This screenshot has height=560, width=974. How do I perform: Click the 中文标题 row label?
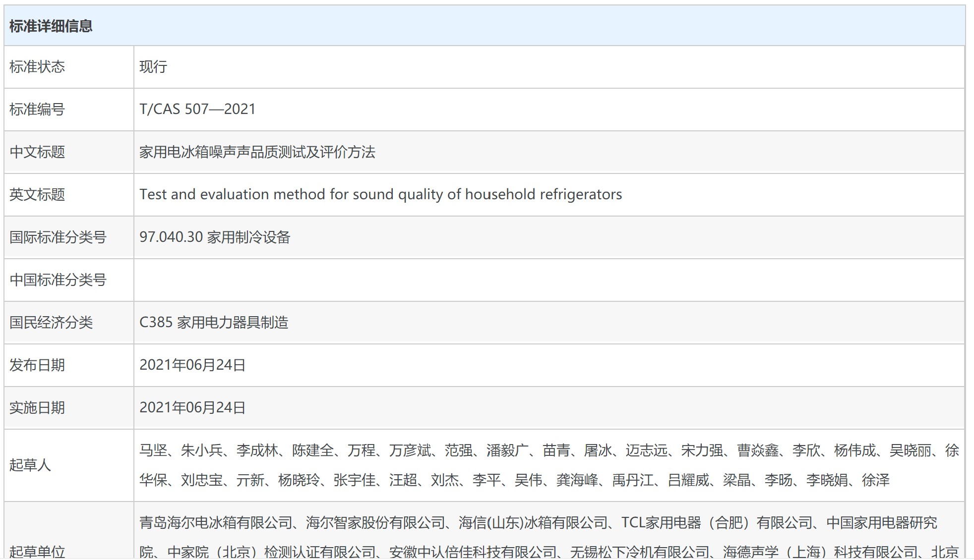tap(37, 152)
